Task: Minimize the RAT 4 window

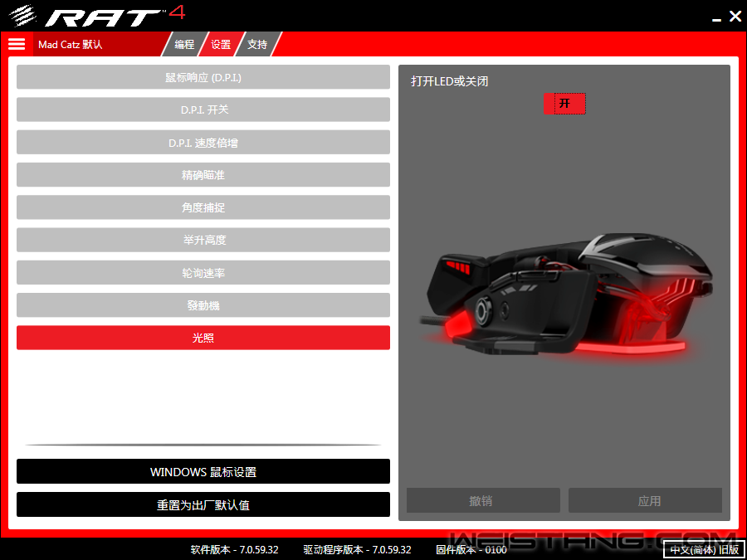Action: click(x=716, y=19)
